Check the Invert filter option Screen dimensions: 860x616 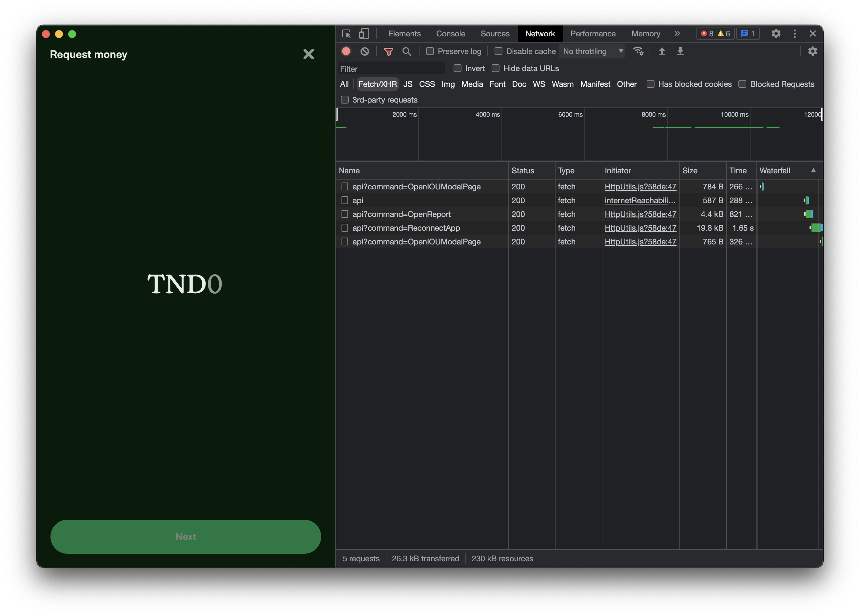pos(457,68)
